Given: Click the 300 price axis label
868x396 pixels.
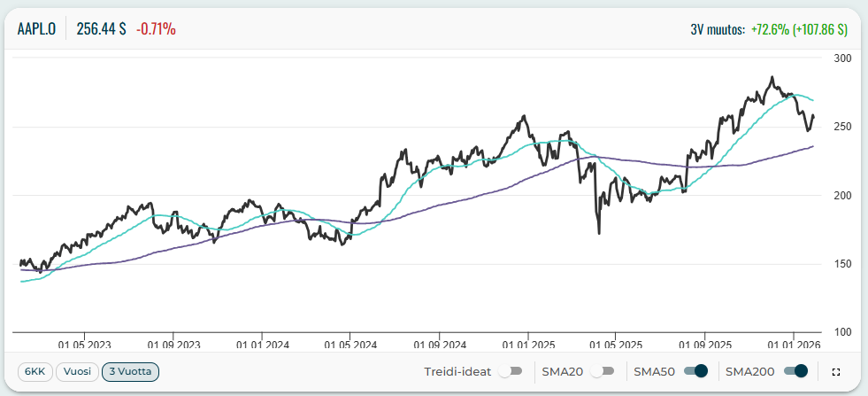Looking at the screenshot, I should click(842, 58).
